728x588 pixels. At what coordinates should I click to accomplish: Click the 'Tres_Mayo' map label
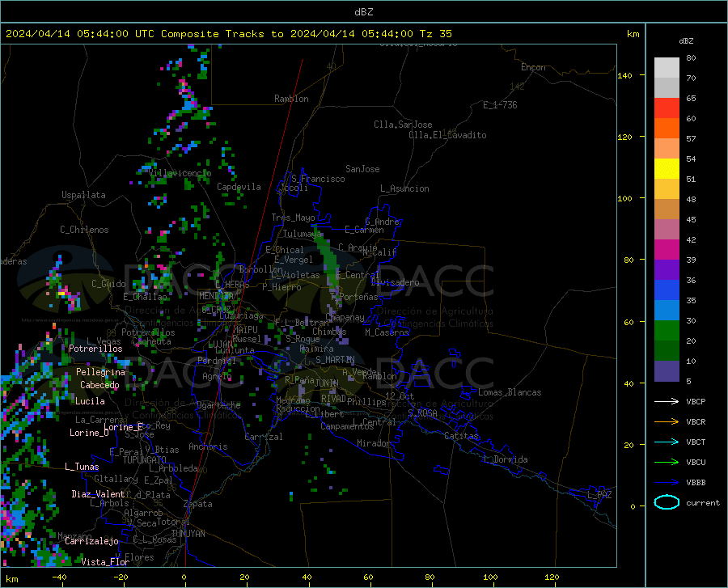coord(293,218)
